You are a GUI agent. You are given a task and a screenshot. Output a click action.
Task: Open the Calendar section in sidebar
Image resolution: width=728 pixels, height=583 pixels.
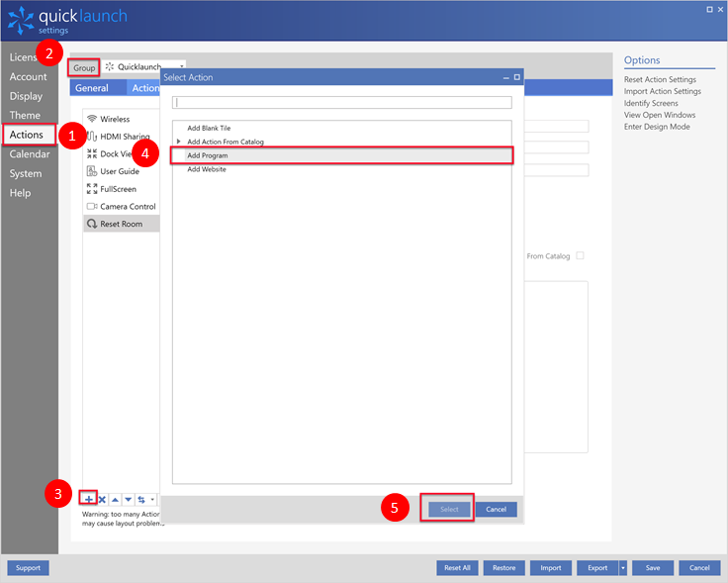(x=30, y=154)
